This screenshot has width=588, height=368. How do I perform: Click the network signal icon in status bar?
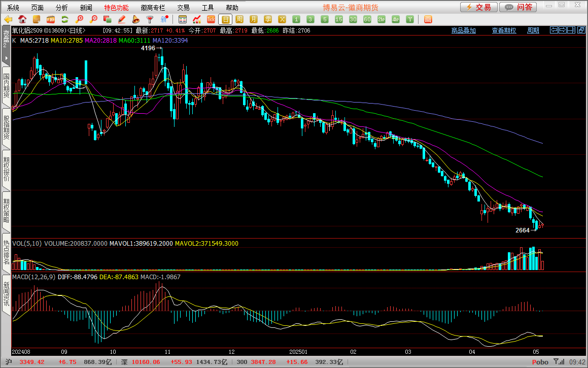point(559,362)
